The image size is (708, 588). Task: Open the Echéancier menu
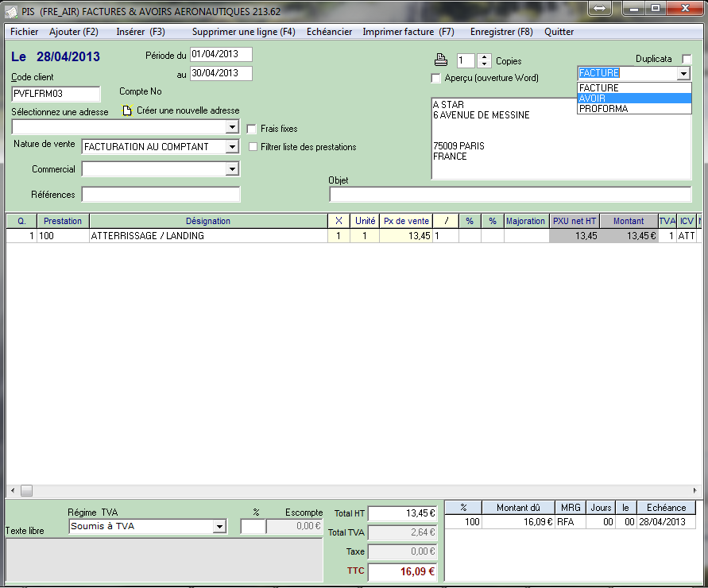(329, 32)
